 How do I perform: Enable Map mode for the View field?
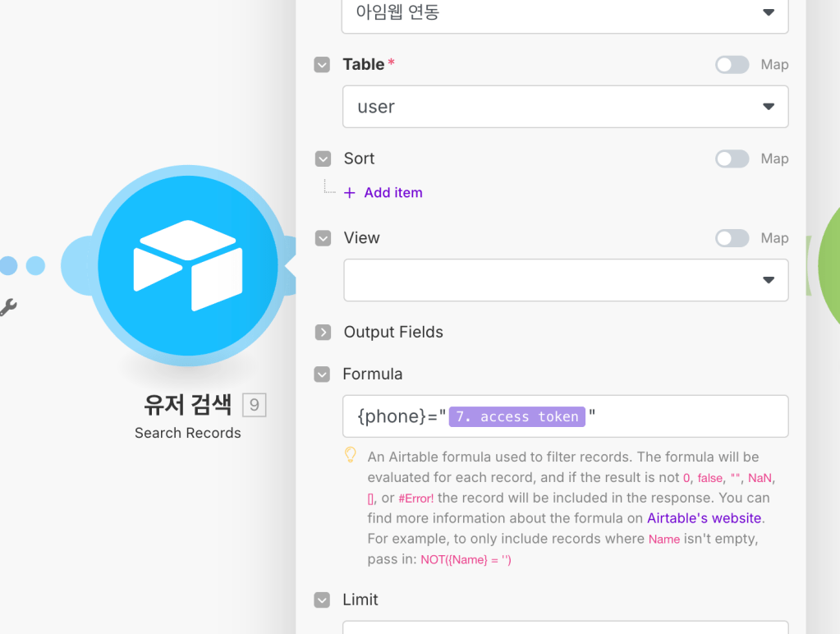tap(732, 238)
